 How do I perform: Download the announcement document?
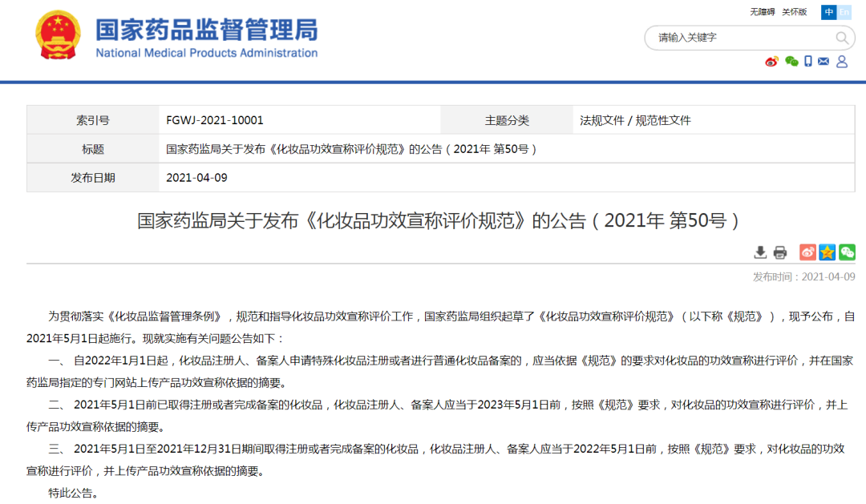pyautogui.click(x=760, y=252)
